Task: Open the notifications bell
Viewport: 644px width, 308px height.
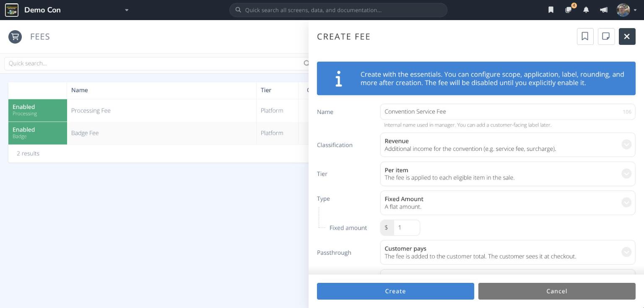Action: [x=586, y=10]
